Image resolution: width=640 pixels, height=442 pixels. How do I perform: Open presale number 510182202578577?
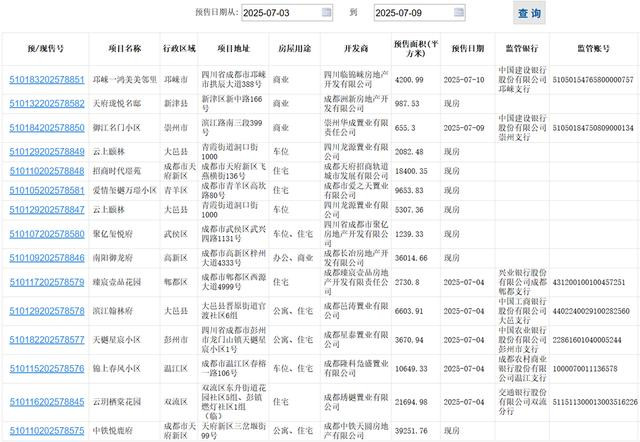click(x=47, y=340)
